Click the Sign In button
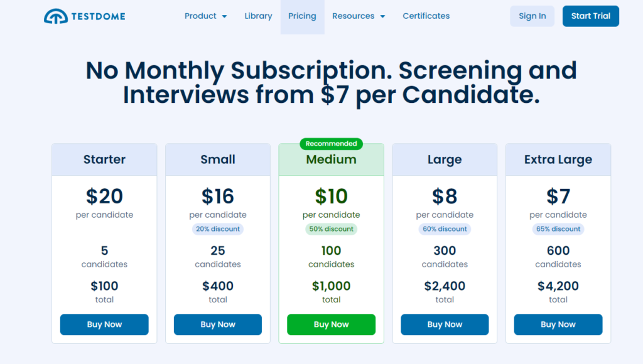 coord(532,16)
